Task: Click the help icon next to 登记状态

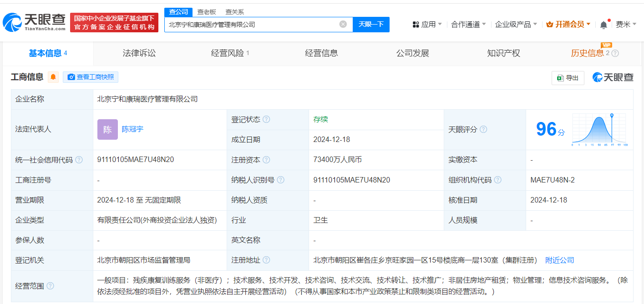Action: click(x=266, y=120)
